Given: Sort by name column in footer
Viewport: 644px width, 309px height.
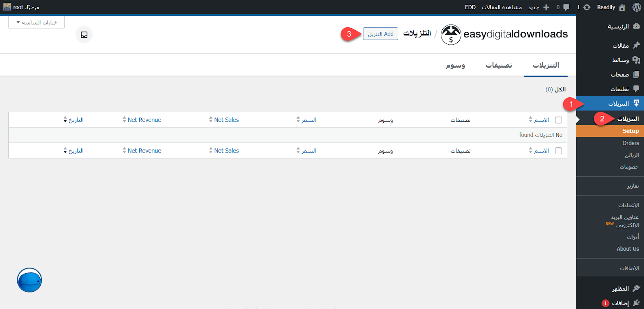Looking at the screenshot, I should (539, 151).
